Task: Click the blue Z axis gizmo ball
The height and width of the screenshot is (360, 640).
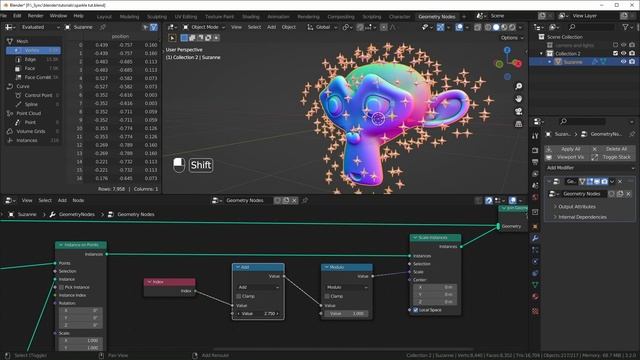Action: 507,50
